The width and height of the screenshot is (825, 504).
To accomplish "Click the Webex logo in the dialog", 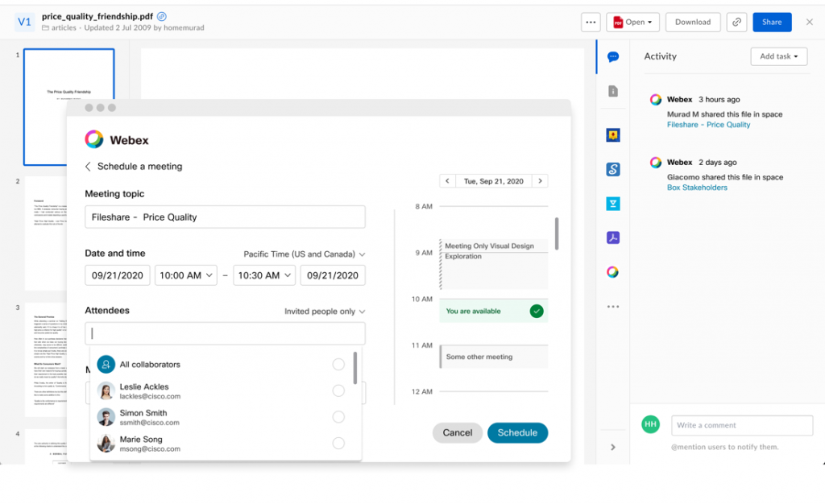I will (96, 138).
